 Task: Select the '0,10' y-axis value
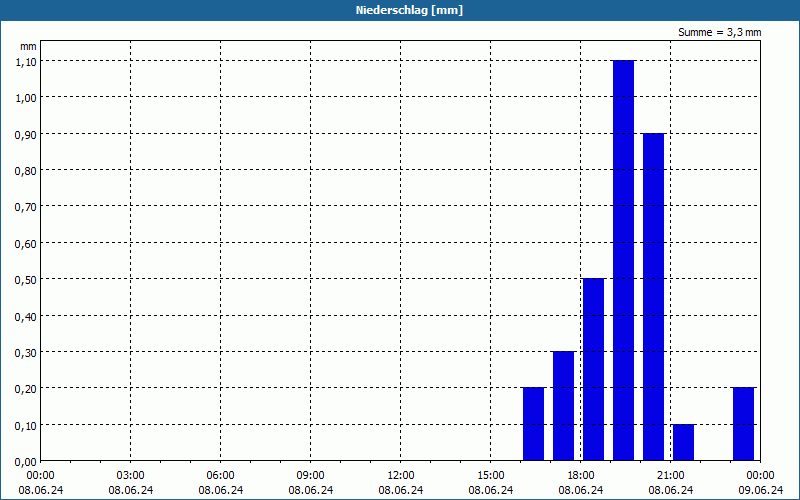26,426
